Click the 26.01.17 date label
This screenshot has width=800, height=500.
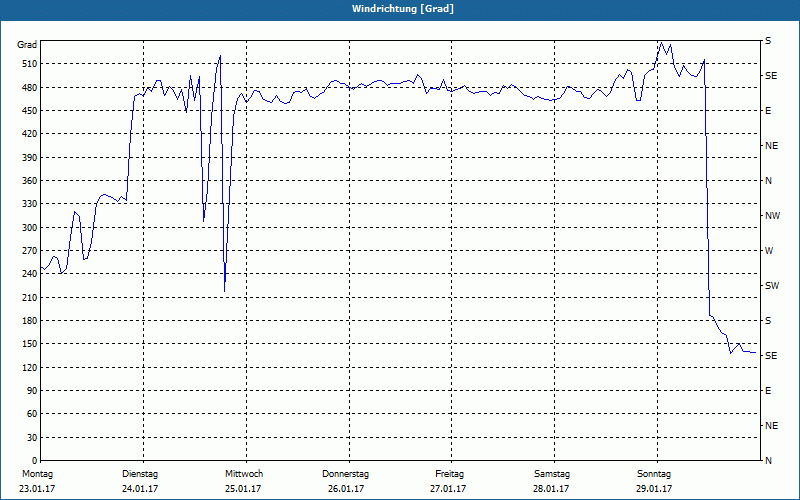point(346,489)
